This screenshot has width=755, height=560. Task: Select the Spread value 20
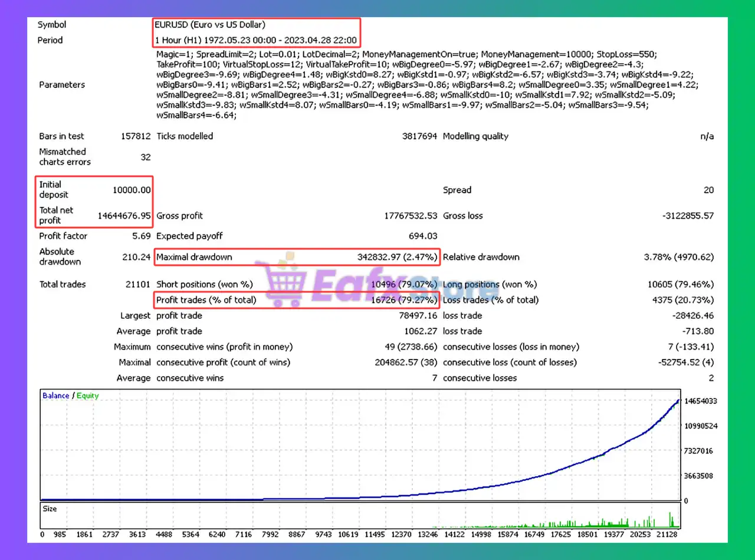click(710, 190)
